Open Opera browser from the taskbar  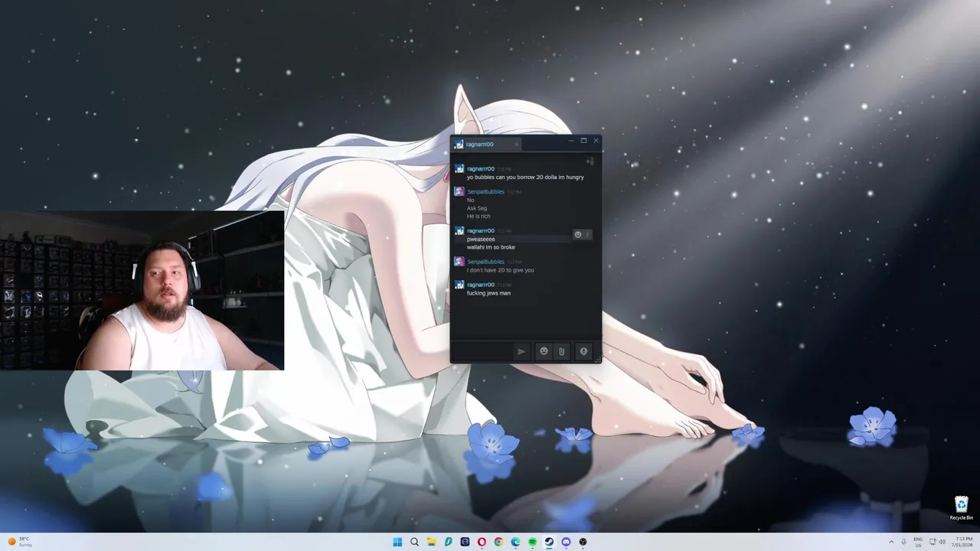pos(482,542)
